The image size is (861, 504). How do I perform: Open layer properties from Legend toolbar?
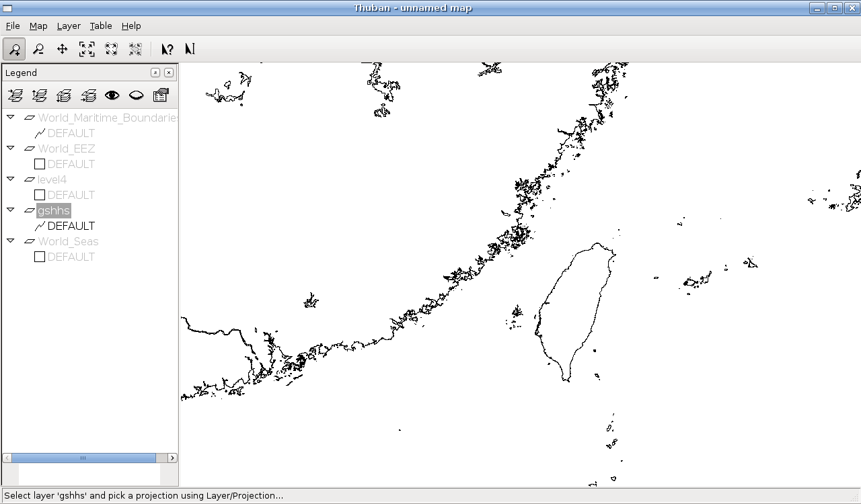[x=160, y=95]
